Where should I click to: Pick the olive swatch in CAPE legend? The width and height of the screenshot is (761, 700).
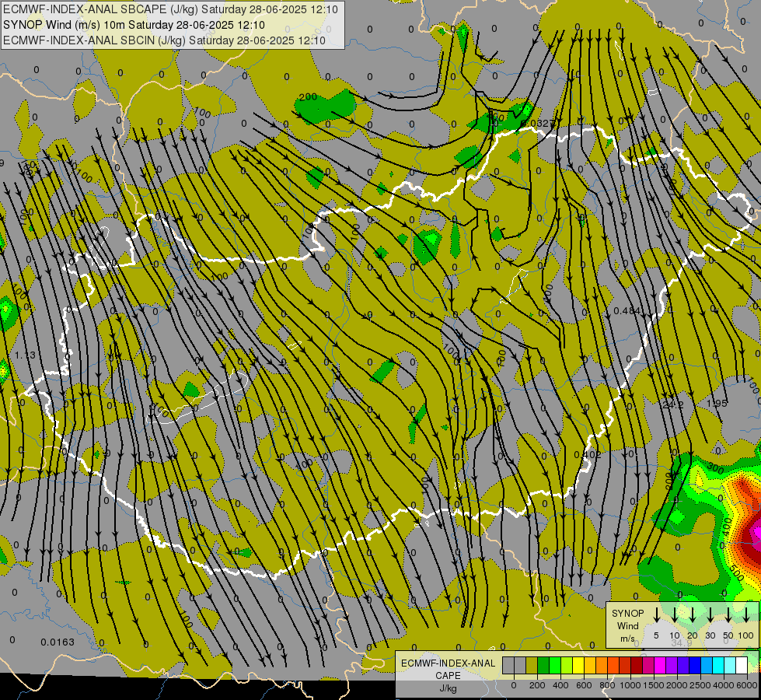click(x=532, y=665)
